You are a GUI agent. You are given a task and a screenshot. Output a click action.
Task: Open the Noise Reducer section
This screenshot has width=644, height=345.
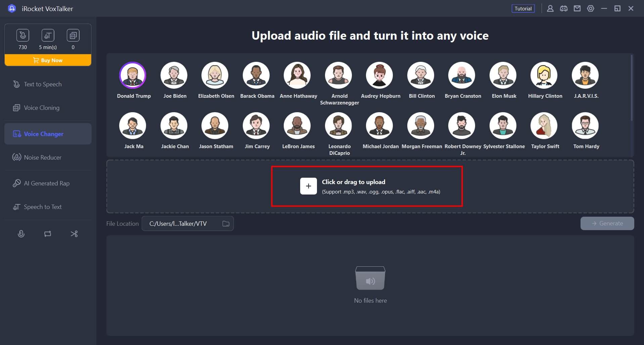pyautogui.click(x=48, y=157)
